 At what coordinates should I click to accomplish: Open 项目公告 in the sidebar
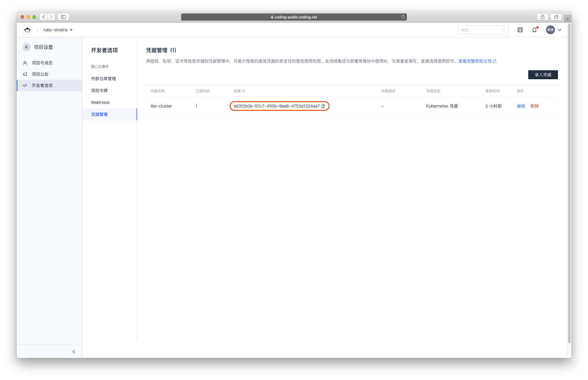point(40,74)
